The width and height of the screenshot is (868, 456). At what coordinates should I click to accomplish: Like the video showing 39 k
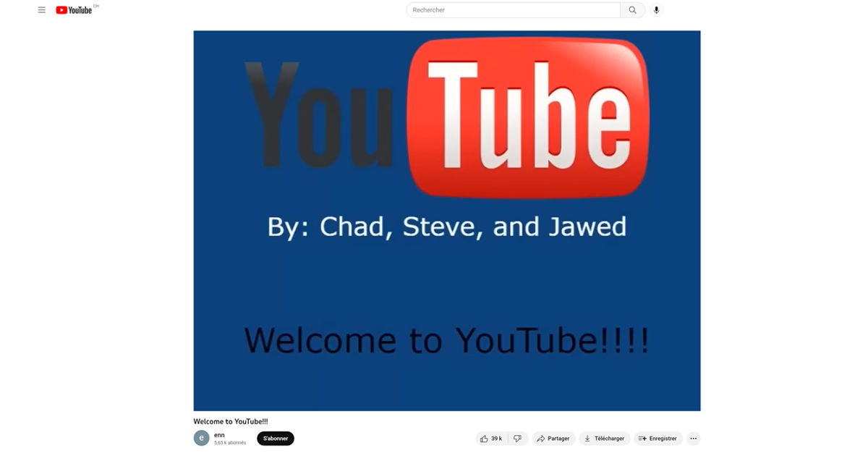(x=491, y=439)
